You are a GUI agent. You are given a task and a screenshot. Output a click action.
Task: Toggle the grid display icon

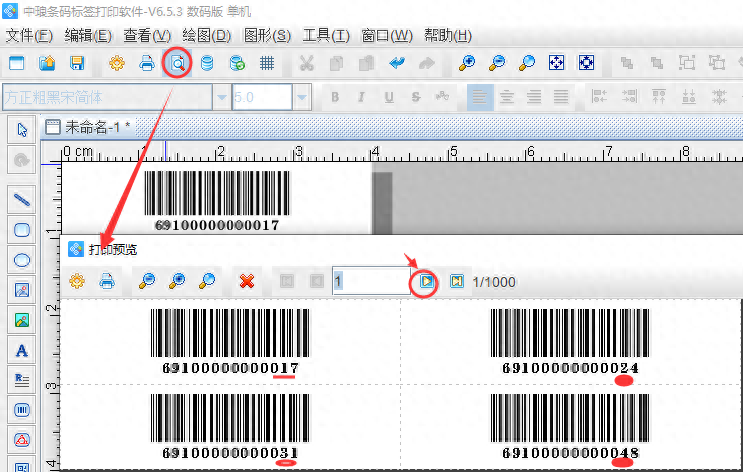[267, 63]
